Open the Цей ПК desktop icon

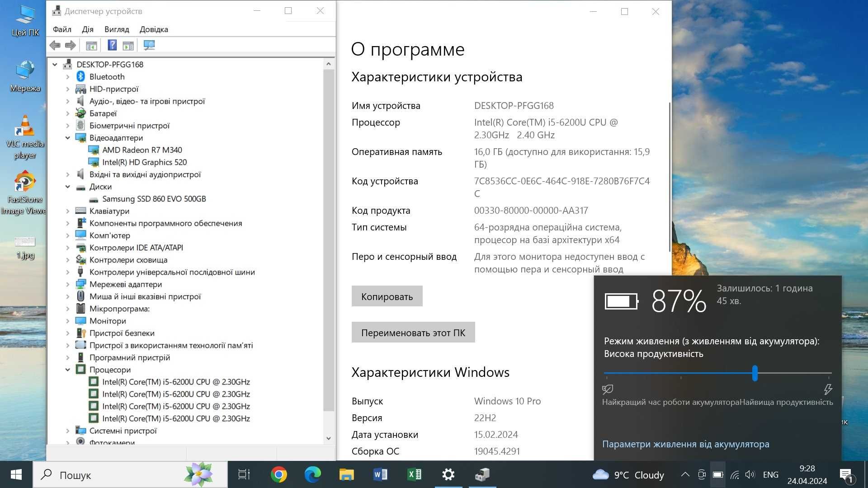pyautogui.click(x=25, y=21)
